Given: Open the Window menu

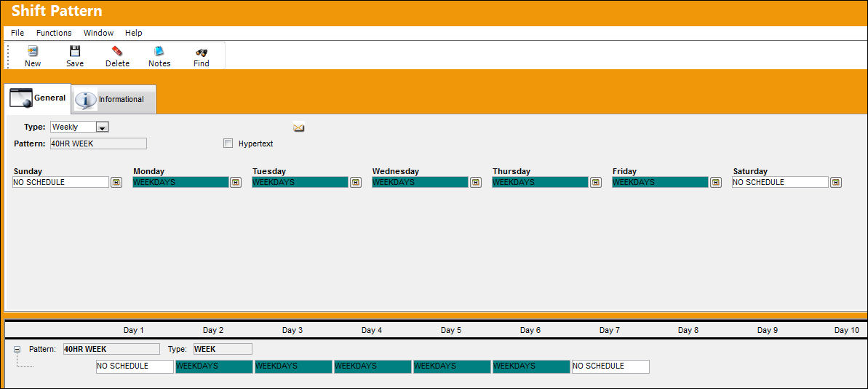Looking at the screenshot, I should 98,33.
